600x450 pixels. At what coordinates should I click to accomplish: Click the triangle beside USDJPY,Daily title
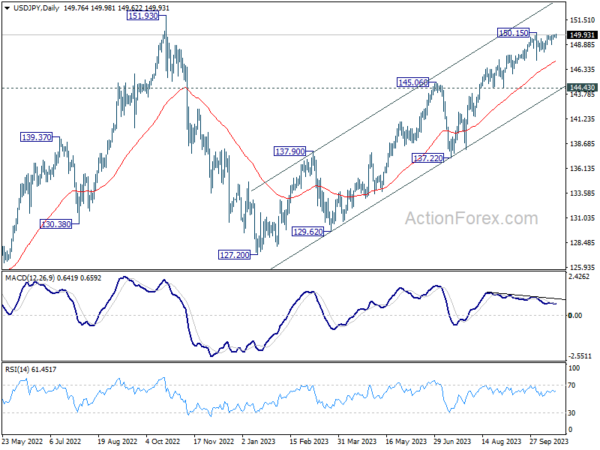(x=7, y=8)
